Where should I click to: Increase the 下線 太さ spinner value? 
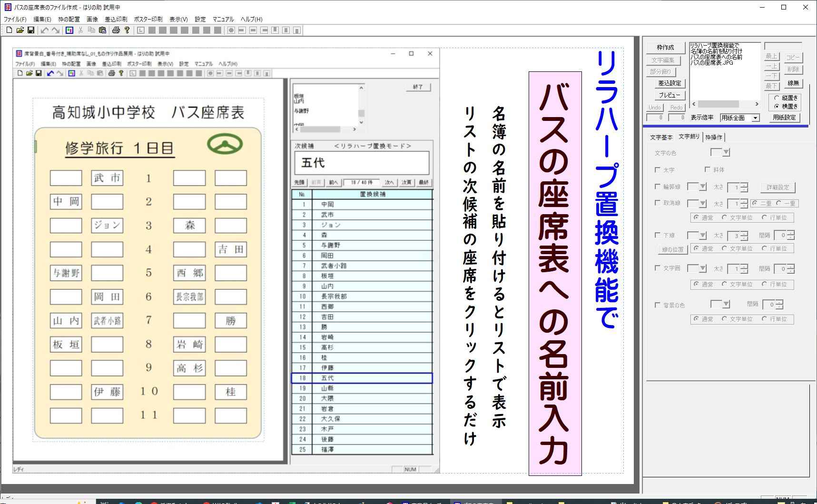(x=744, y=233)
